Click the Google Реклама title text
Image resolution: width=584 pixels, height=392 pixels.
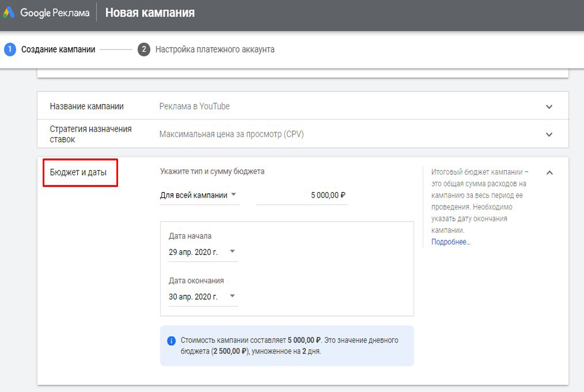click(x=55, y=13)
